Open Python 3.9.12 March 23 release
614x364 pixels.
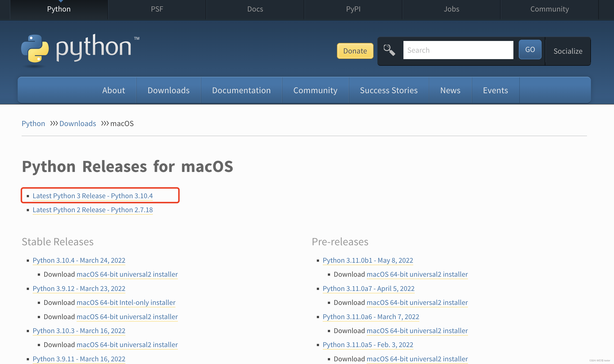coord(79,288)
